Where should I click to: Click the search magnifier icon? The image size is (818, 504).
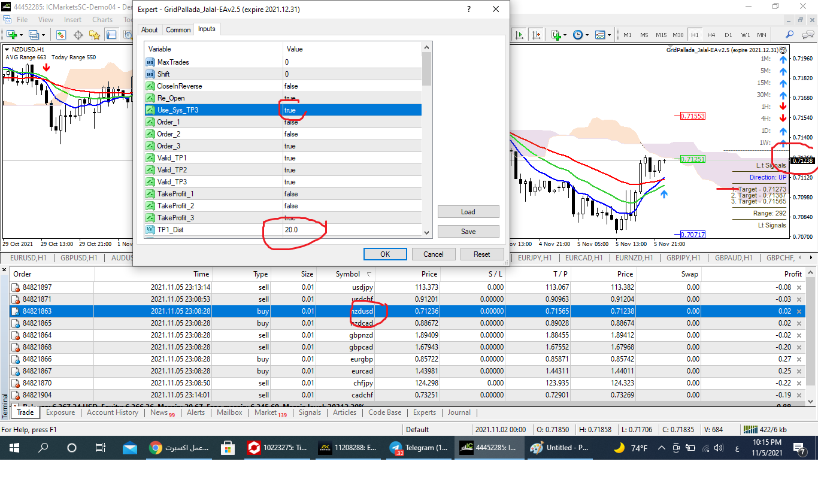click(x=790, y=35)
